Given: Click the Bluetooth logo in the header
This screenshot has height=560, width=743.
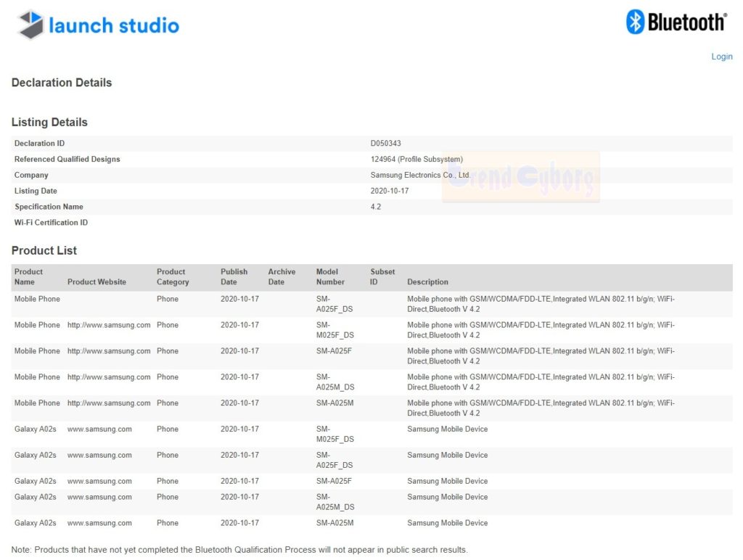Looking at the screenshot, I should click(635, 22).
